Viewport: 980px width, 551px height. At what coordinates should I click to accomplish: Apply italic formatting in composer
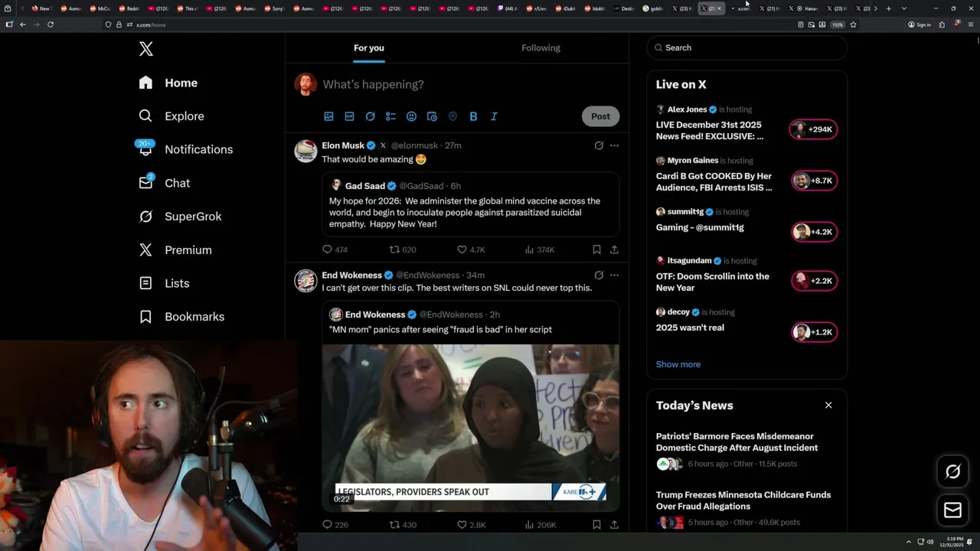(494, 116)
